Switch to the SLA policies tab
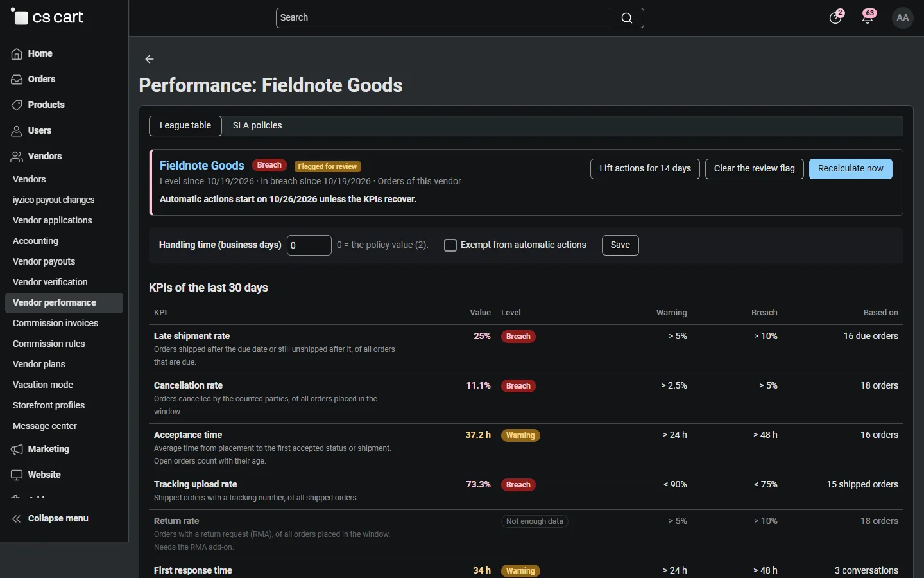924x578 pixels. 257,126
